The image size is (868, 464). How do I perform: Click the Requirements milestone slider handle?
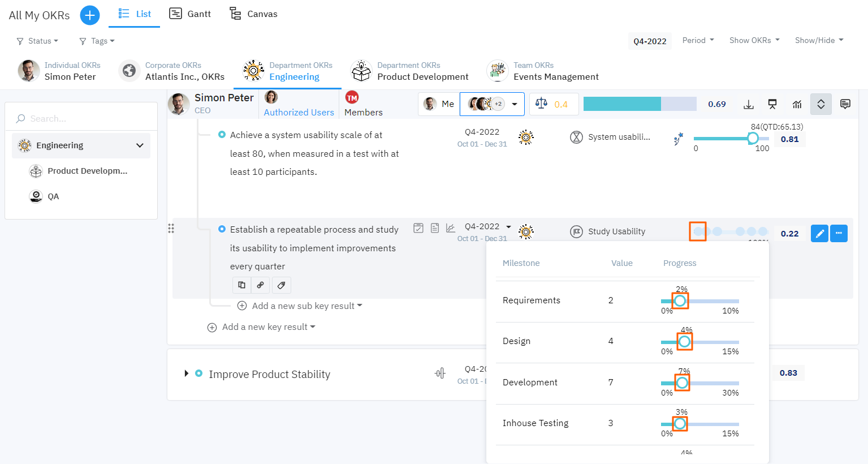(680, 300)
